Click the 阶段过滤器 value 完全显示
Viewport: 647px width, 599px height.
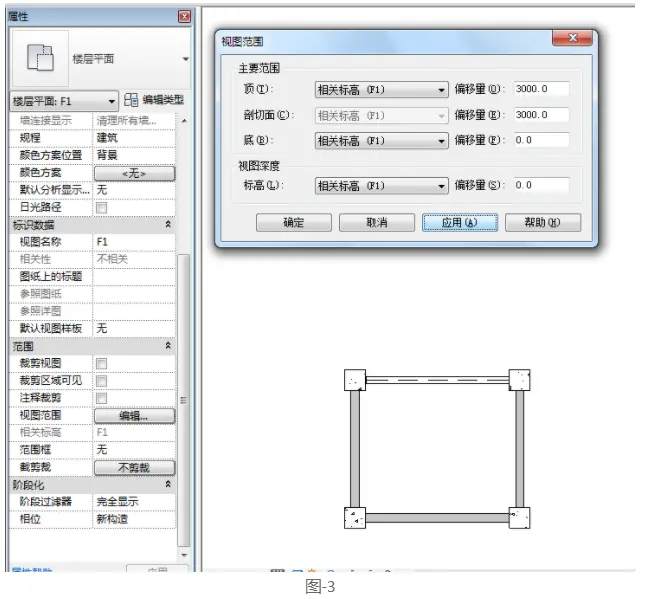pos(134,502)
